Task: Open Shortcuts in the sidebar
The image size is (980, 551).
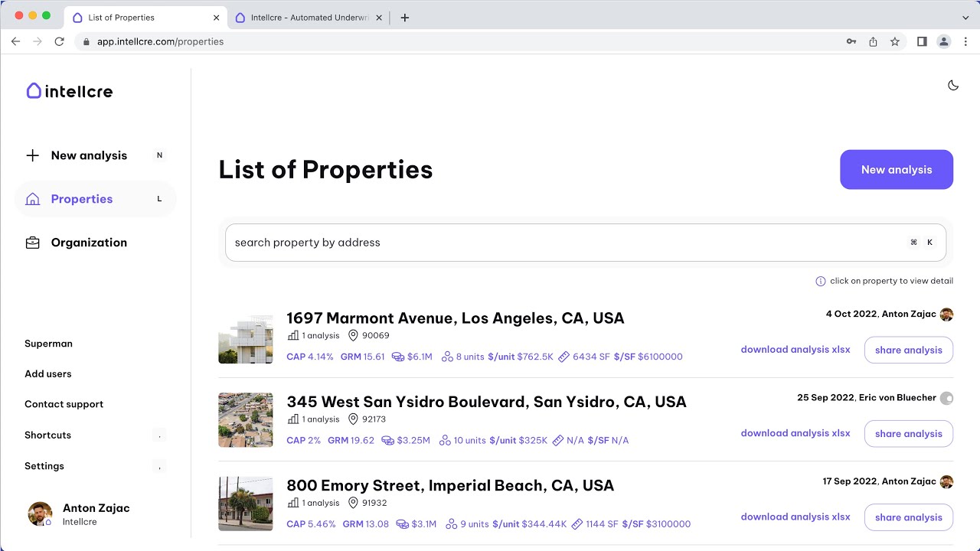Action: click(47, 435)
